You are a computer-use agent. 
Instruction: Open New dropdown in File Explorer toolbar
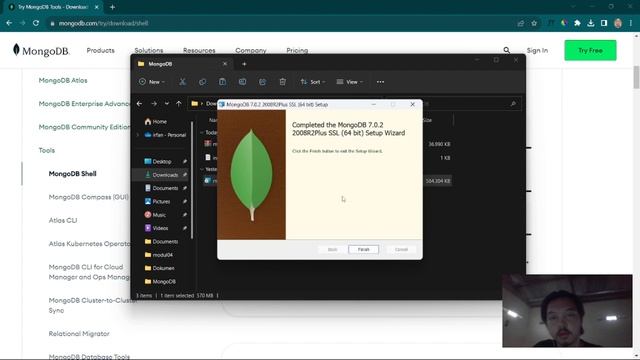point(152,82)
